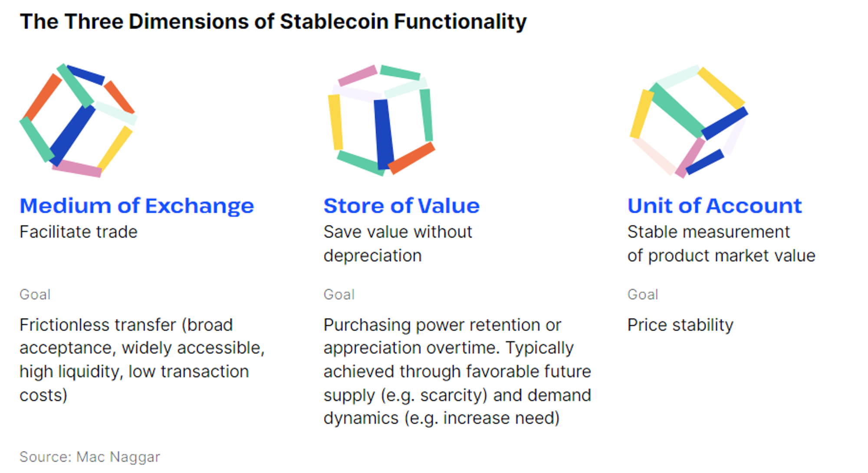The width and height of the screenshot is (868, 473).
Task: Click the orange bar of Store of Value cube
Action: (411, 158)
